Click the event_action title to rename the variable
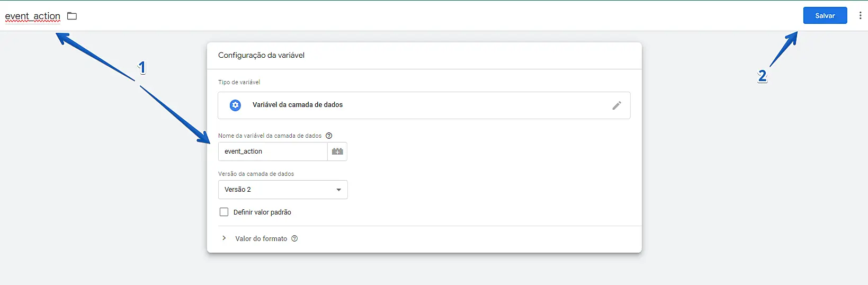The height and width of the screenshot is (285, 868). click(33, 16)
